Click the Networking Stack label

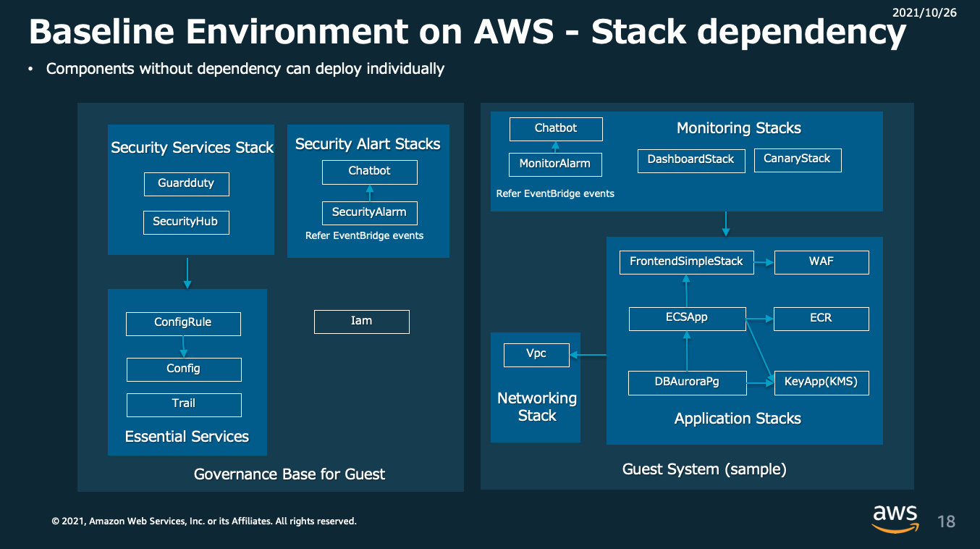coord(537,407)
